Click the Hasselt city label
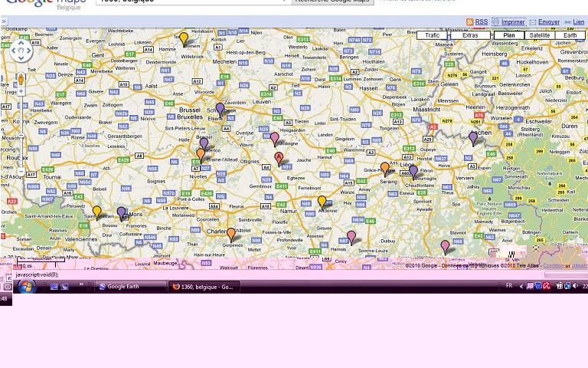The width and height of the screenshot is (588, 368). coord(368,88)
